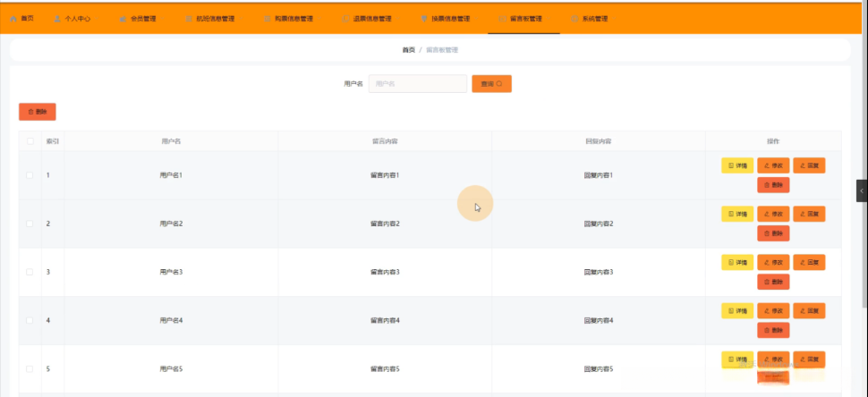Select the cell 回复内容1

(599, 175)
